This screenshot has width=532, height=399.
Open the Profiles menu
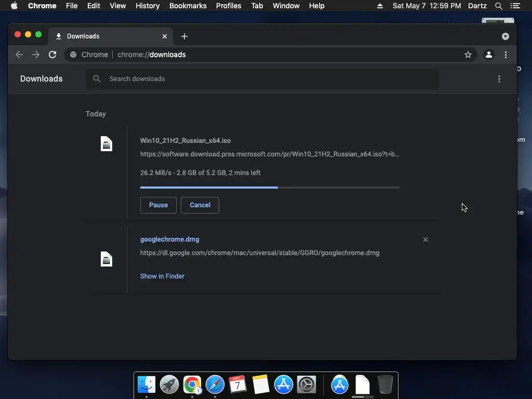click(229, 6)
